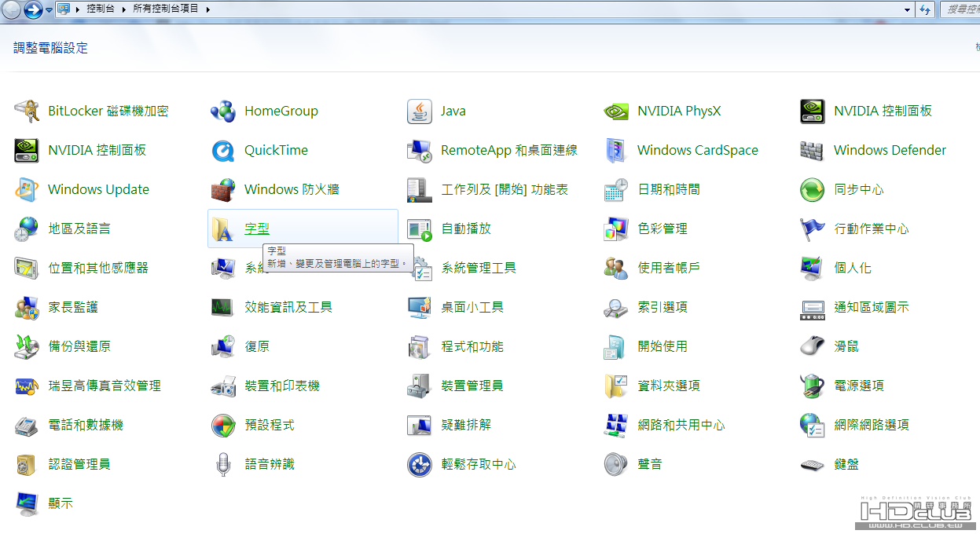The image size is (980, 534).
Task: Open the 聲音 speaker icon
Action: pos(616,465)
